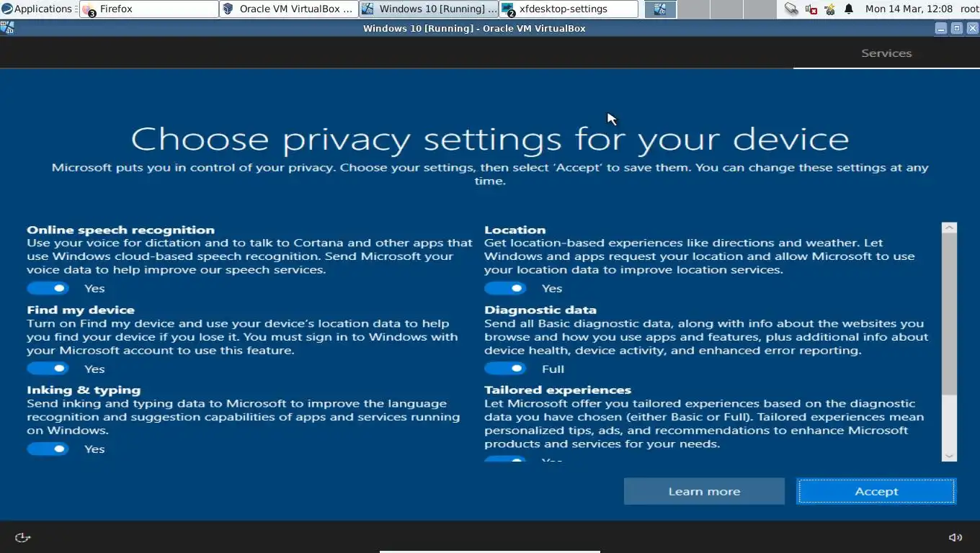Screen dimensions: 980x553
Task: Click the Inking & typing heading
Action: tap(84, 390)
